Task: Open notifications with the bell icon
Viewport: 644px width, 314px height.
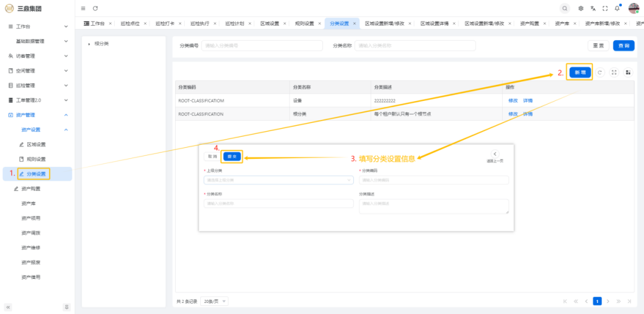Action: tap(617, 8)
